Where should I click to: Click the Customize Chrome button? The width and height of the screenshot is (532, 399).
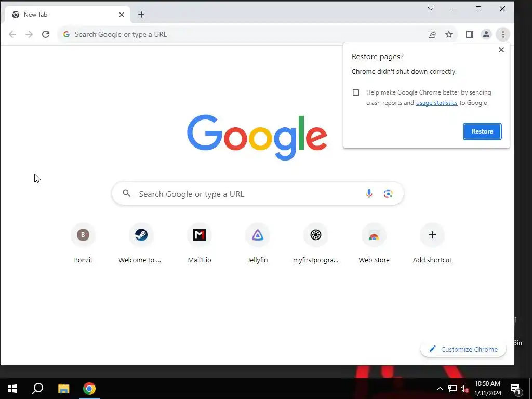[x=463, y=349]
